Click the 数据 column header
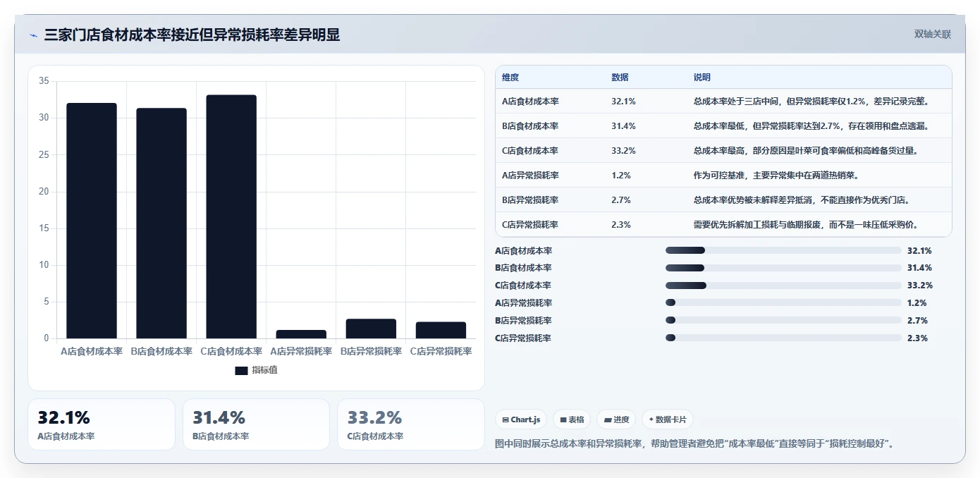The height and width of the screenshot is (478, 980). [x=620, y=78]
